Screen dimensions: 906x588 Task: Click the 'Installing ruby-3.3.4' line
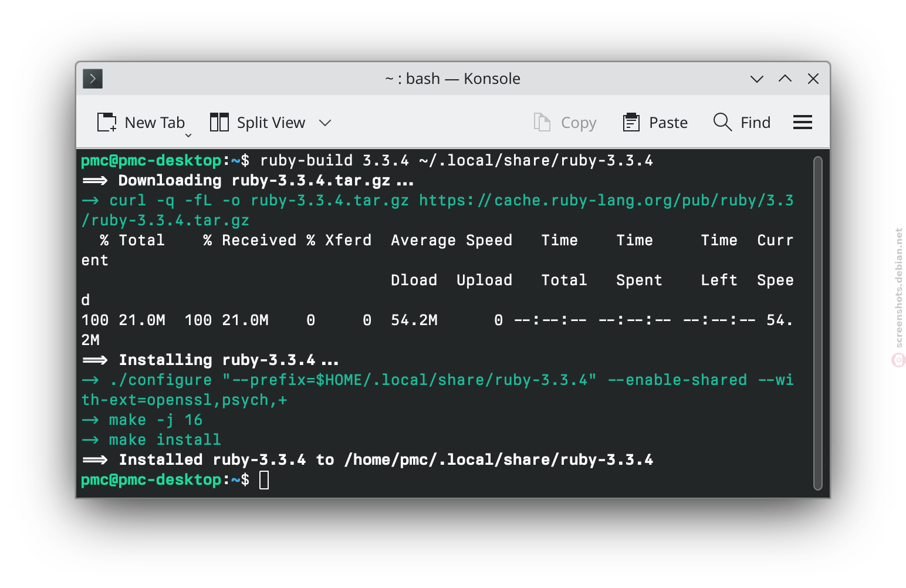click(x=210, y=360)
